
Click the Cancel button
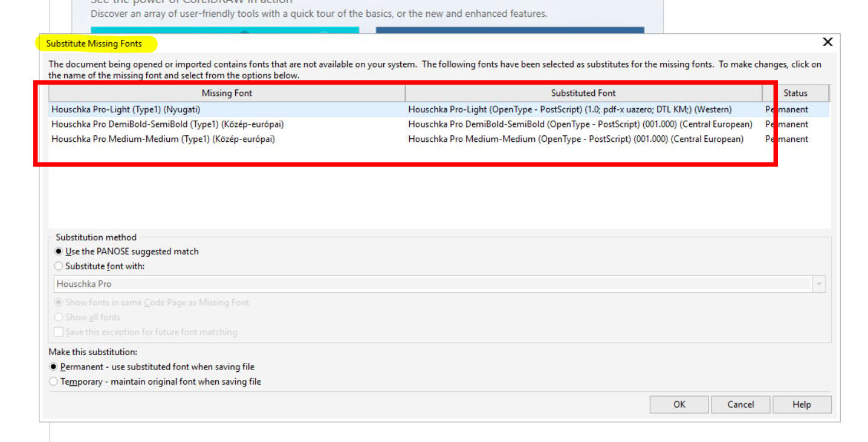740,405
